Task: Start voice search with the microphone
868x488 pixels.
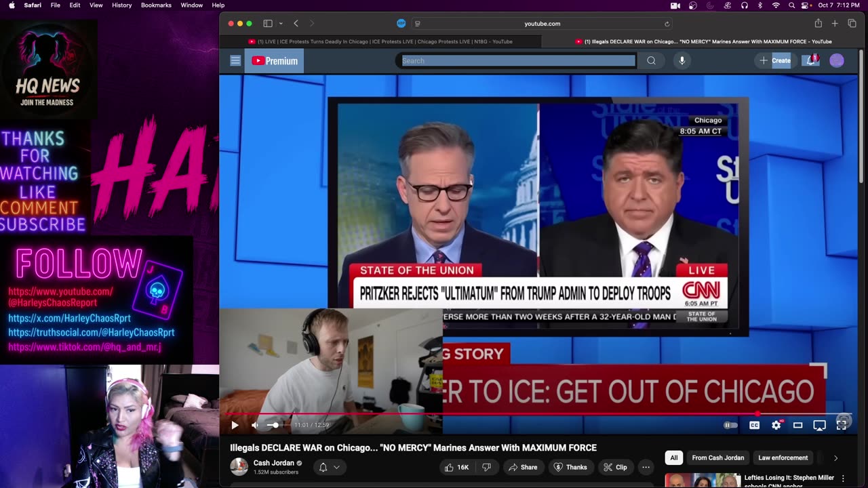Action: click(682, 60)
